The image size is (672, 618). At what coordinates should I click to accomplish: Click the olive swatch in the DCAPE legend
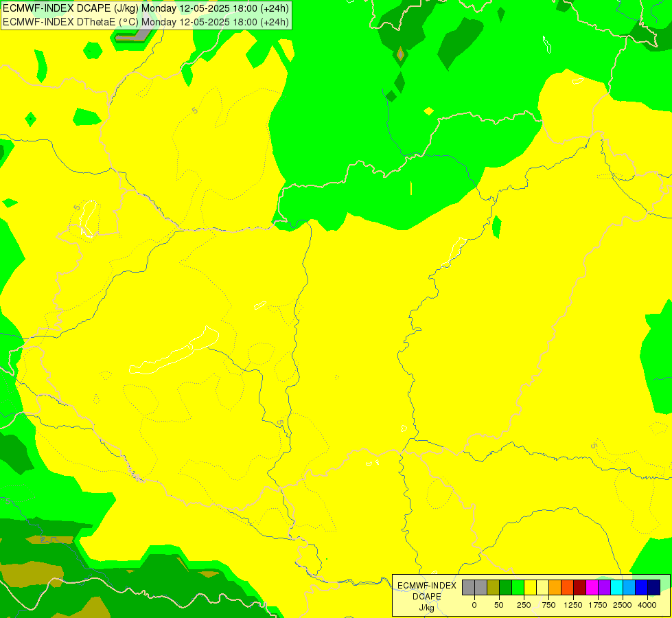[x=494, y=588]
